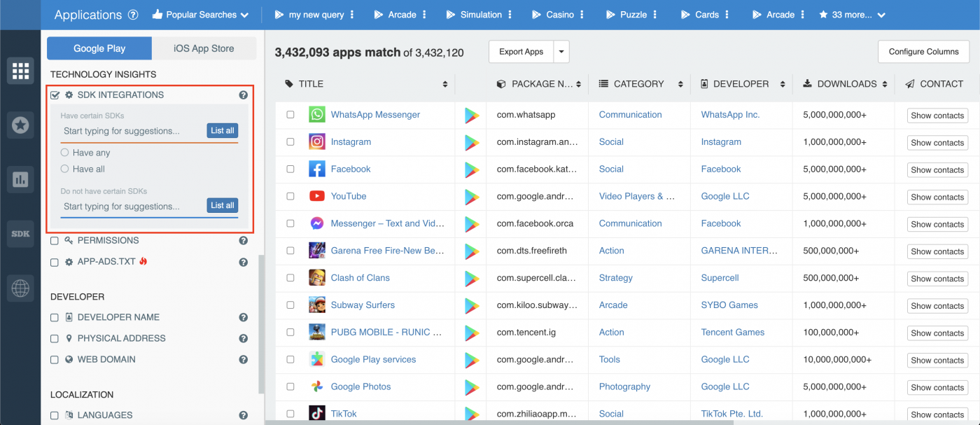Viewport: 980px width, 425px height.
Task: Open the apps grid sidebar icon
Action: coord(20,71)
